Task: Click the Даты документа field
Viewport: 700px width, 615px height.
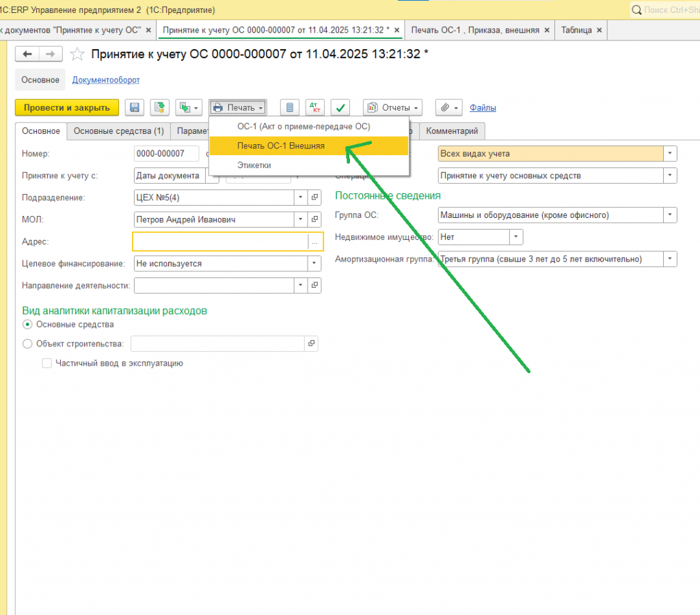Action: click(170, 176)
